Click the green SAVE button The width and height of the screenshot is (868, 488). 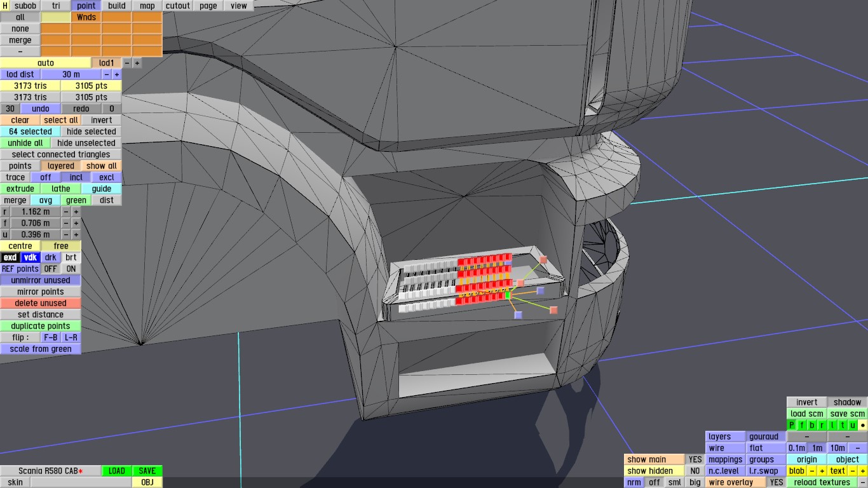point(147,471)
